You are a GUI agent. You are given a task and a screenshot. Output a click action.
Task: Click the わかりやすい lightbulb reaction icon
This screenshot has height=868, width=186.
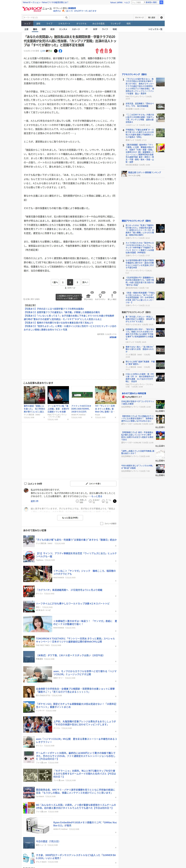[100, 296]
